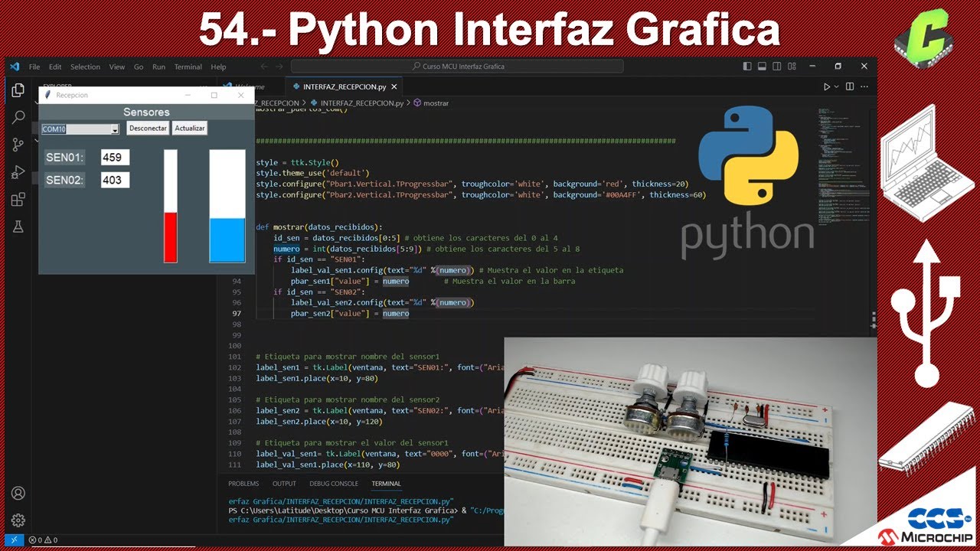Screen dimensions: 980x551
Task: Open the Run and Debug view
Action: coord(18,172)
